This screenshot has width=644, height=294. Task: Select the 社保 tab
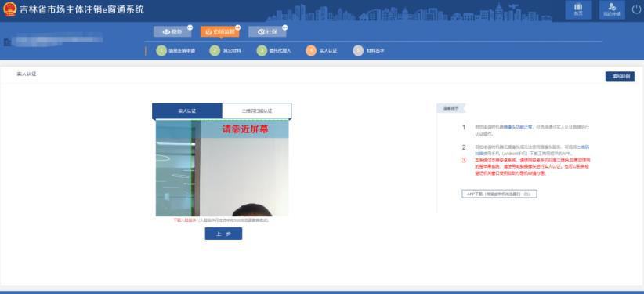click(267, 31)
